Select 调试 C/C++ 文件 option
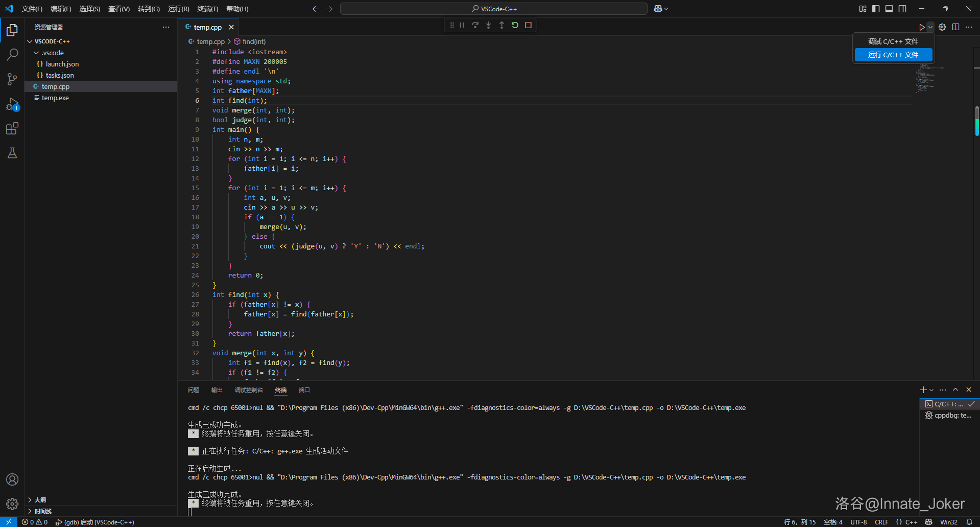The image size is (980, 527). 893,41
